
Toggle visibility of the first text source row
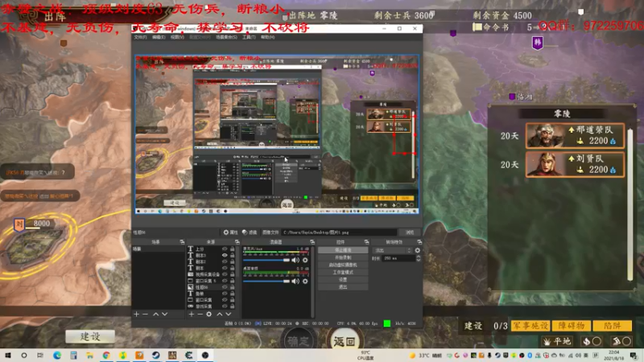click(x=225, y=249)
